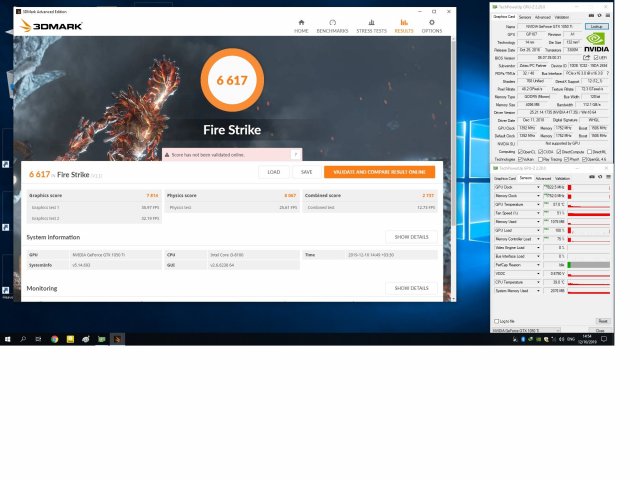Screen dimensions: 640x480
Task: Open the Home tab in 3DMark
Action: (301, 27)
